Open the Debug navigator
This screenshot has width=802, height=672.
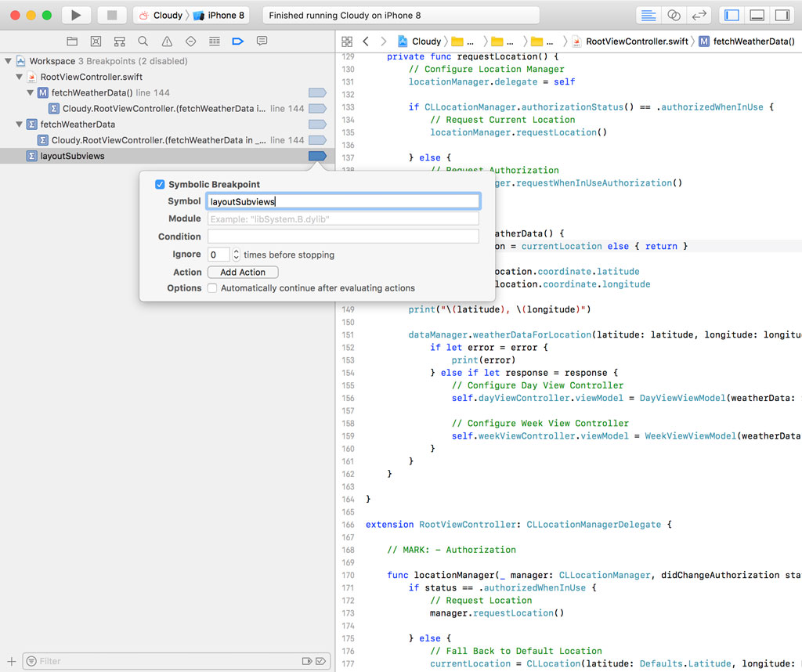point(213,41)
